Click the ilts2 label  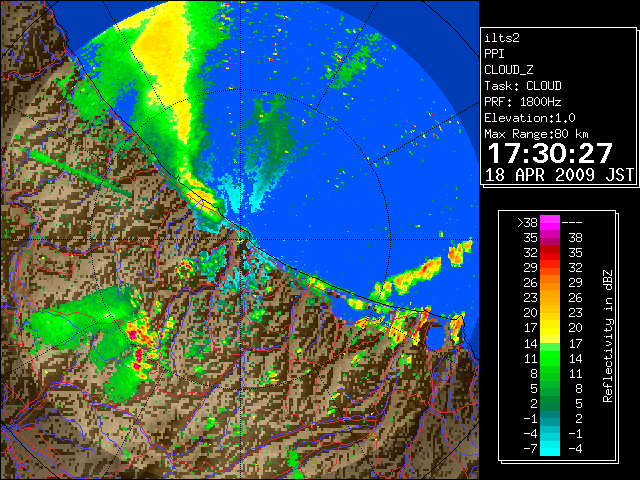point(502,38)
